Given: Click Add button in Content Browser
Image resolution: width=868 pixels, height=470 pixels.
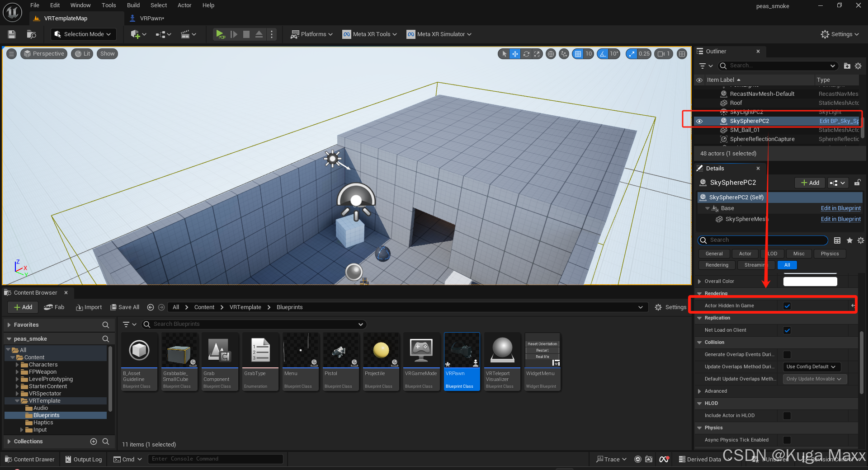Looking at the screenshot, I should pyautogui.click(x=23, y=307).
